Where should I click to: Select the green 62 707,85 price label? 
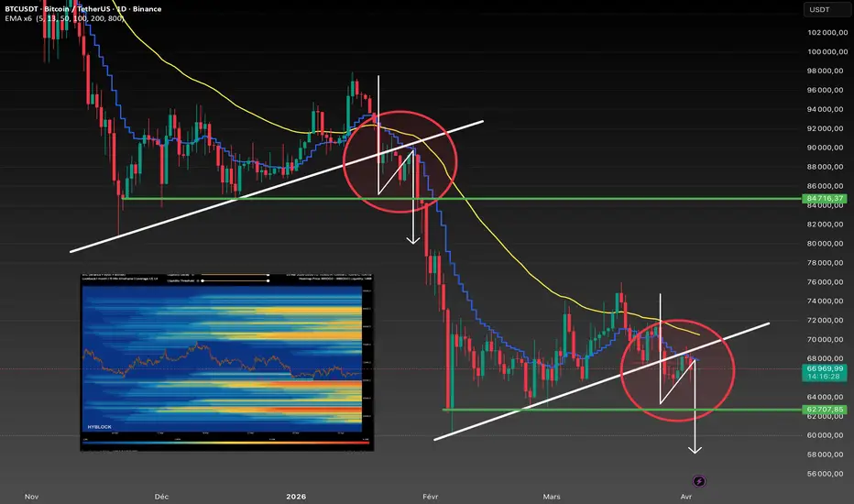pos(825,410)
